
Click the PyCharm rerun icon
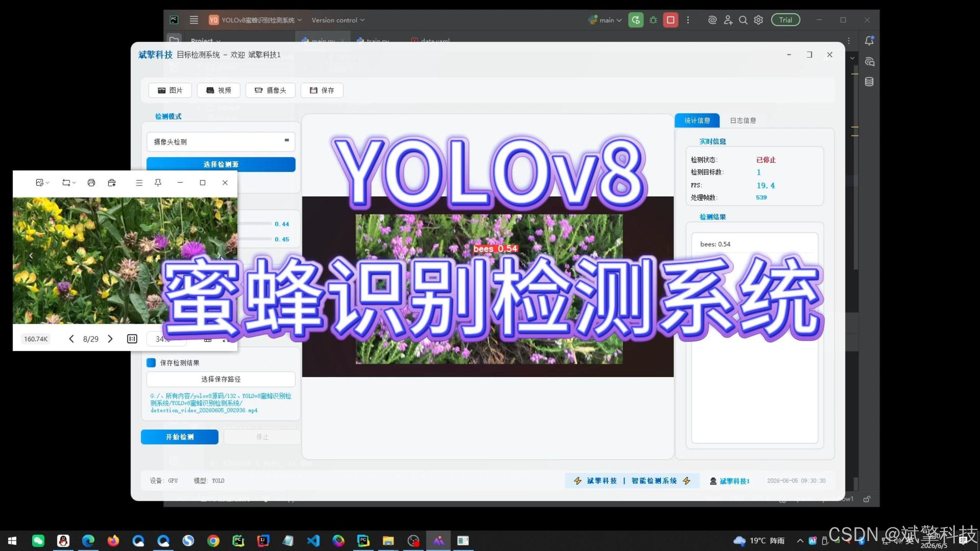[636, 20]
